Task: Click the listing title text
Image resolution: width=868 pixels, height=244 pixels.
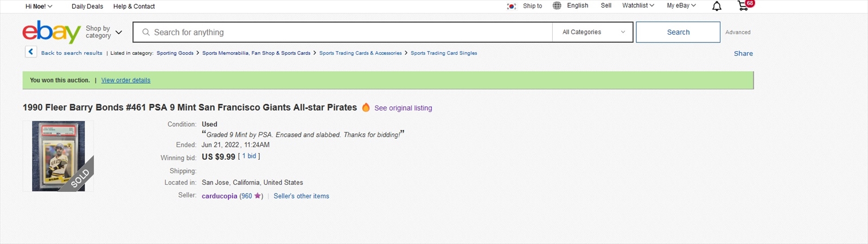Action: pos(190,108)
